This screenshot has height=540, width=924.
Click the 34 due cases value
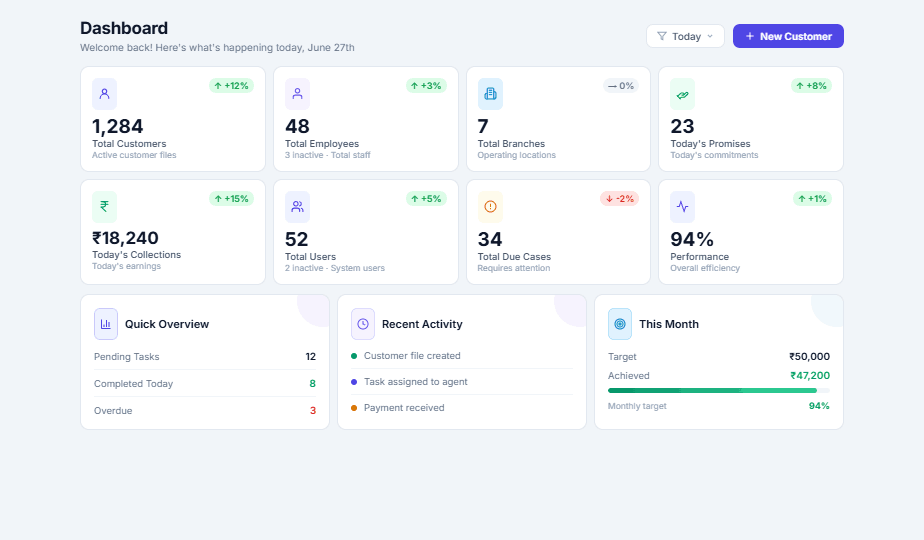[490, 239]
